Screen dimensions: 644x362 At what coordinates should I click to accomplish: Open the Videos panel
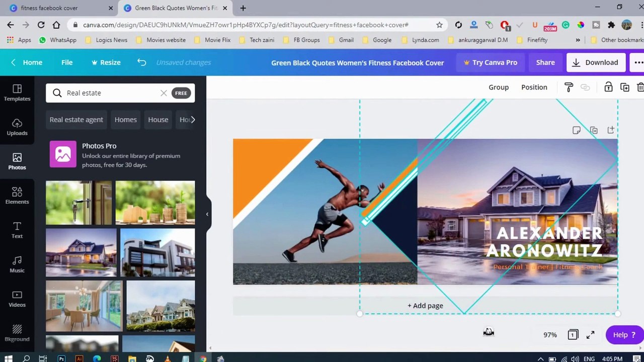(x=17, y=299)
